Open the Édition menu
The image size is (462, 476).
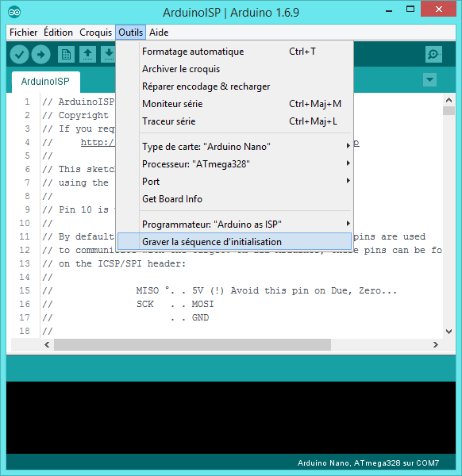58,33
